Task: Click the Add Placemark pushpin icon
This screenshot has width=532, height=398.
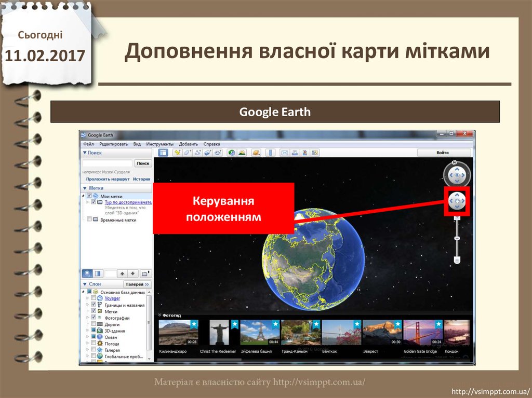Action: pos(178,153)
